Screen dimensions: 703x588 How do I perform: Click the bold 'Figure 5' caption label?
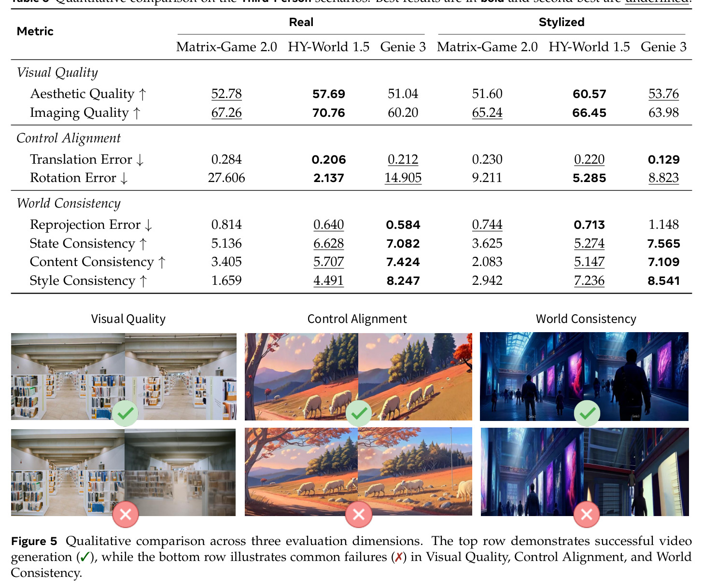click(x=34, y=541)
